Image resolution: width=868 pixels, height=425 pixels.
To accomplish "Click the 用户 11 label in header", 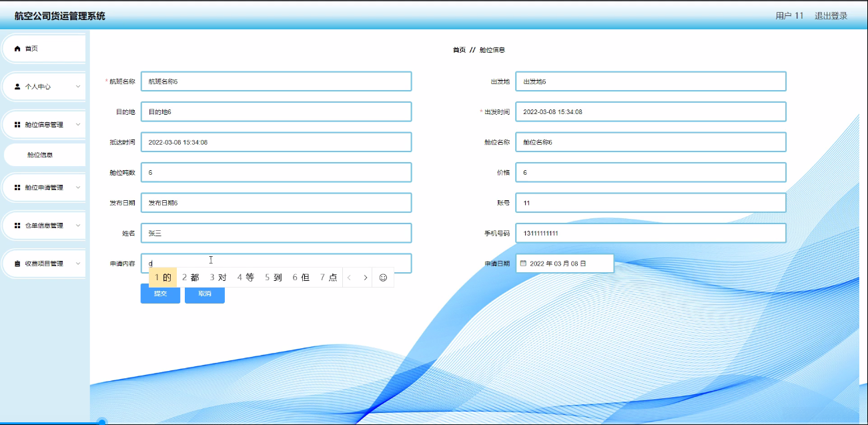I will [x=789, y=16].
